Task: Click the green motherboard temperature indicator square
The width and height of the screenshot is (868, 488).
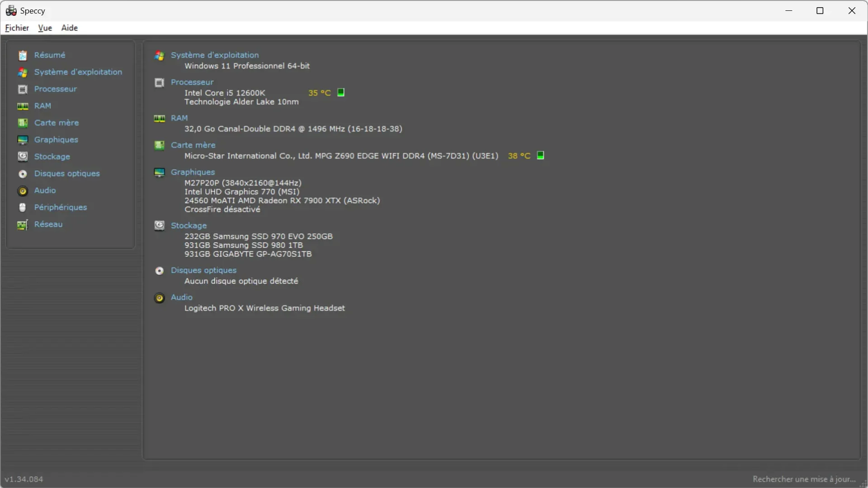Action: [540, 155]
